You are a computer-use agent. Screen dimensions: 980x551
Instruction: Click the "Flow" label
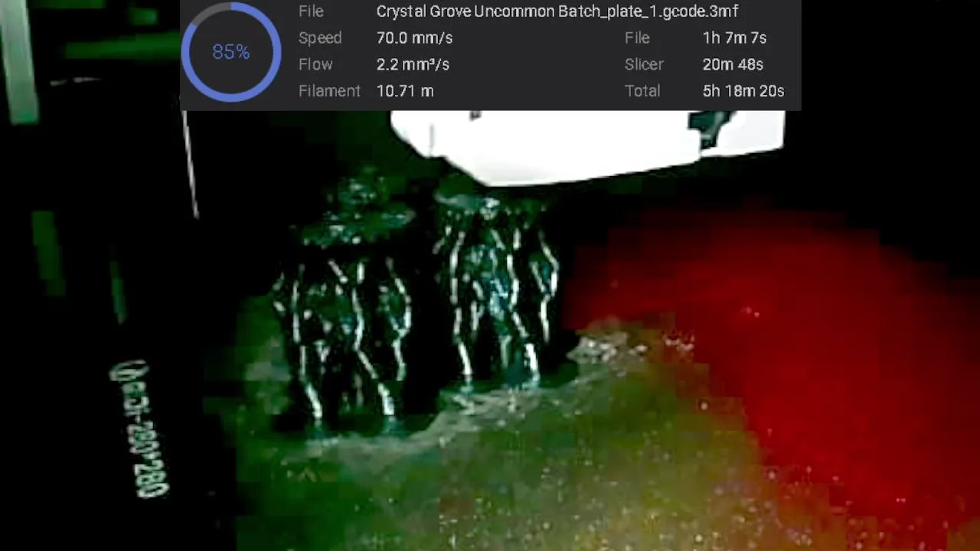tap(315, 64)
